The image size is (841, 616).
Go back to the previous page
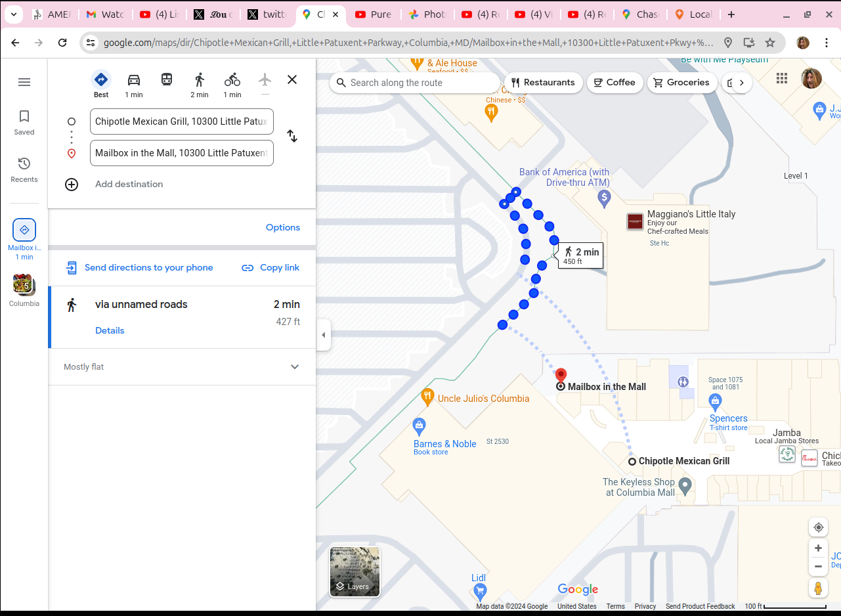[x=15, y=43]
